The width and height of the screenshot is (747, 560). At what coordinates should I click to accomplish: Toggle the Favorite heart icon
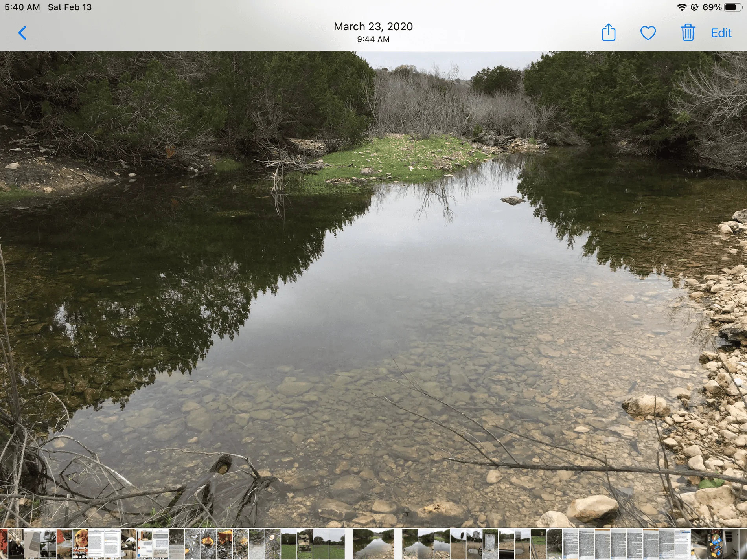[x=648, y=33]
